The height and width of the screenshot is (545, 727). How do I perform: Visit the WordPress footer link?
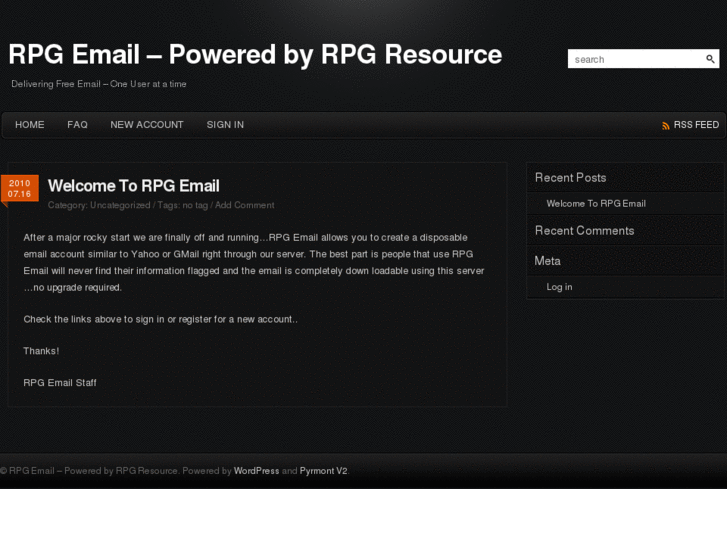(256, 471)
